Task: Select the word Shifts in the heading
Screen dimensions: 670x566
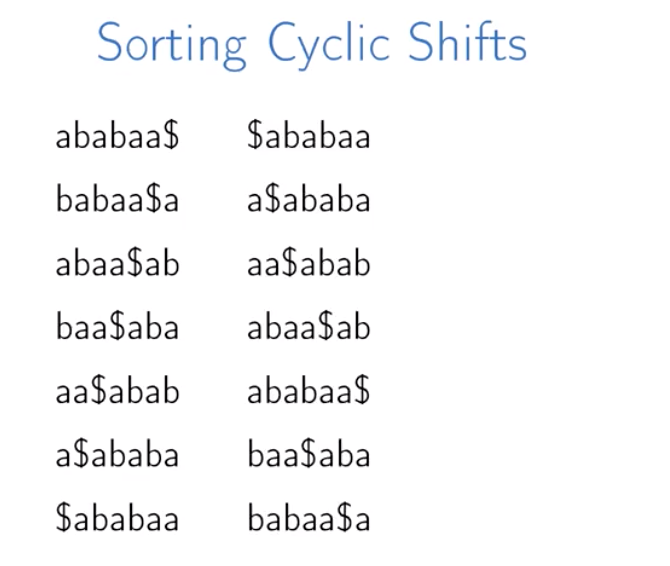Action: tap(467, 42)
